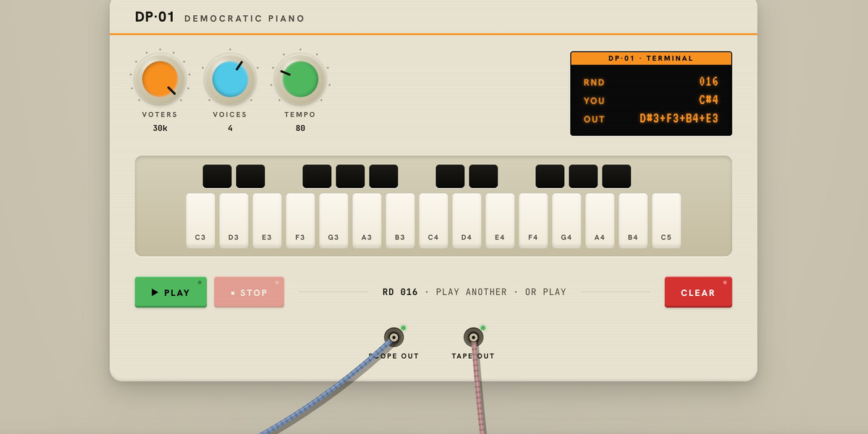Click the RD 016 status message

475,292
